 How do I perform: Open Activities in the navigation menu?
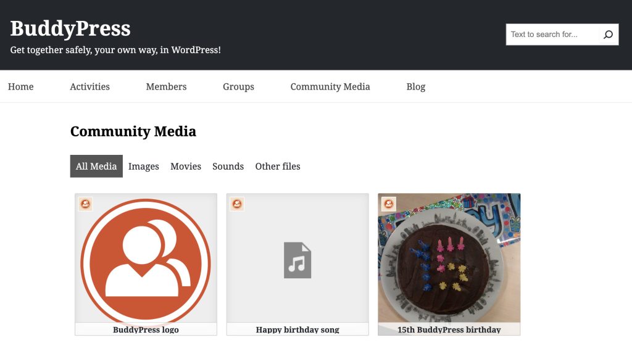pos(90,86)
